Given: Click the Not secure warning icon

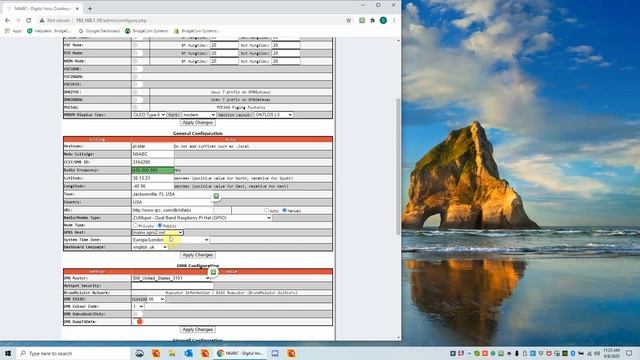Looking at the screenshot, I should click(x=42, y=20).
